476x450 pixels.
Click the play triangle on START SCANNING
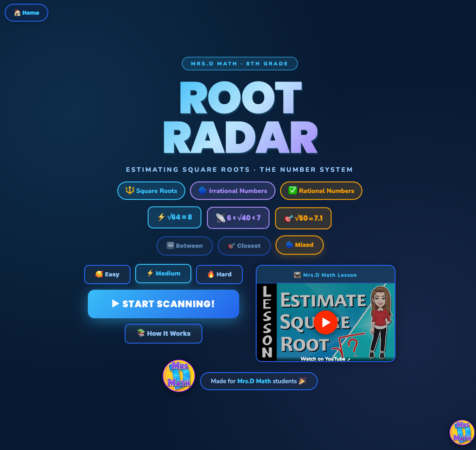pyautogui.click(x=115, y=303)
